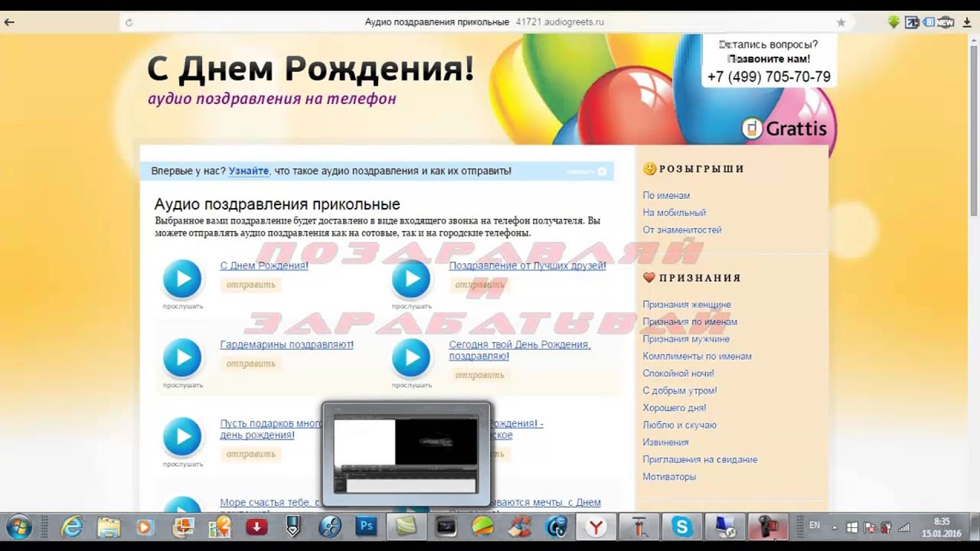Open the "Люблю и скучаю" link
Screen dimensions: 980x551
click(x=679, y=425)
